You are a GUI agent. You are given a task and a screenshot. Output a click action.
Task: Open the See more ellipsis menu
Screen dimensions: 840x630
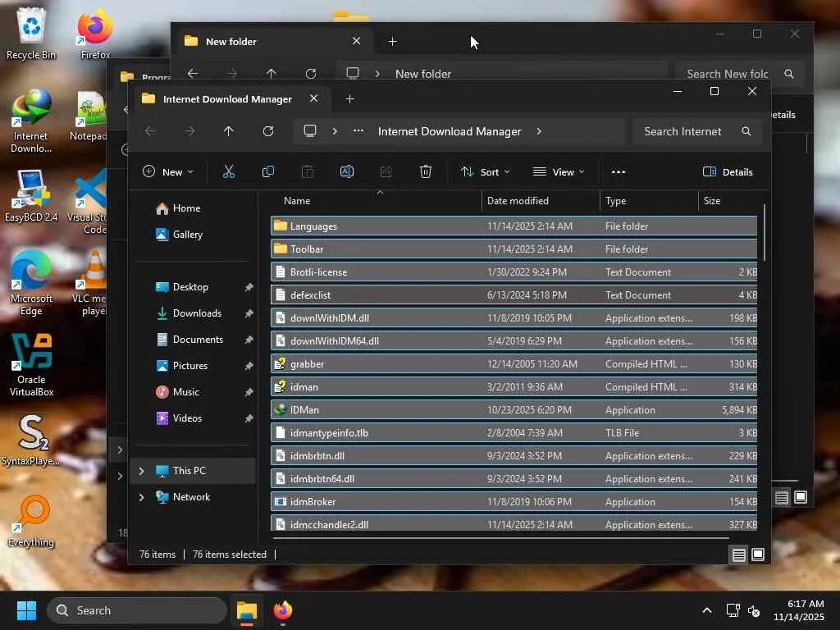(x=619, y=171)
